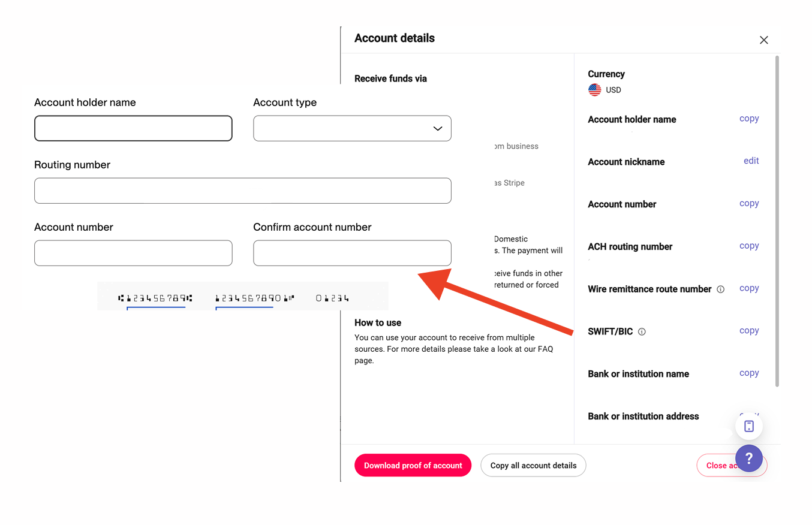Copy the Wire remittance route number

coord(749,288)
